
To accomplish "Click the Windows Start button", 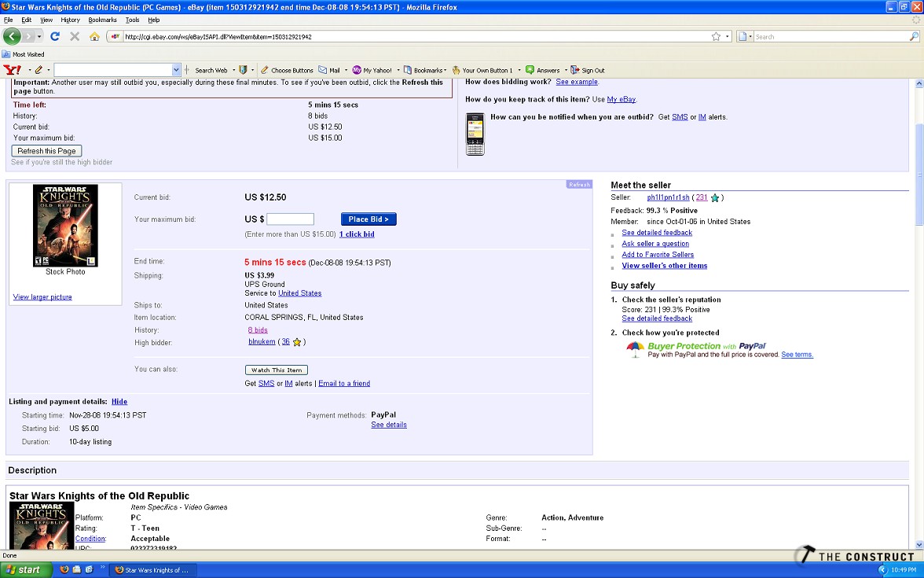I will 25,569.
